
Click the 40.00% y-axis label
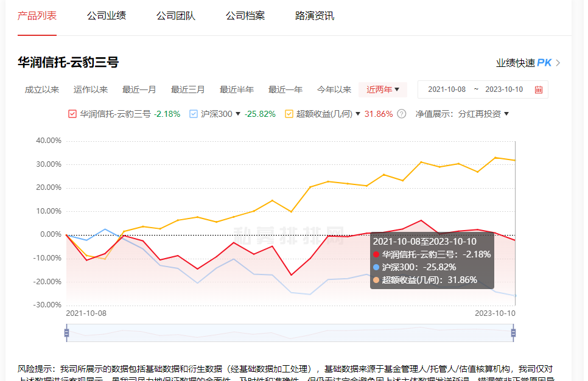coord(48,141)
